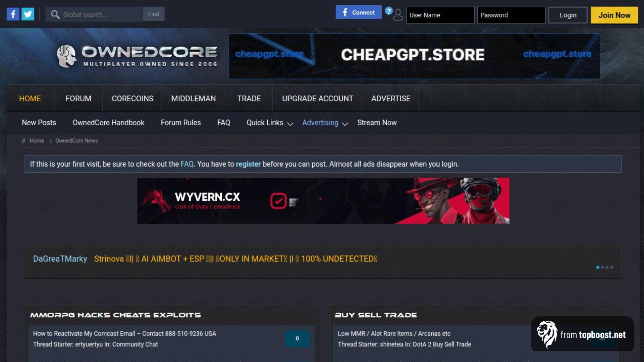Viewport: 644px width, 362px height.
Task: Open ertyuertyu thread starter profile
Action: [89, 344]
